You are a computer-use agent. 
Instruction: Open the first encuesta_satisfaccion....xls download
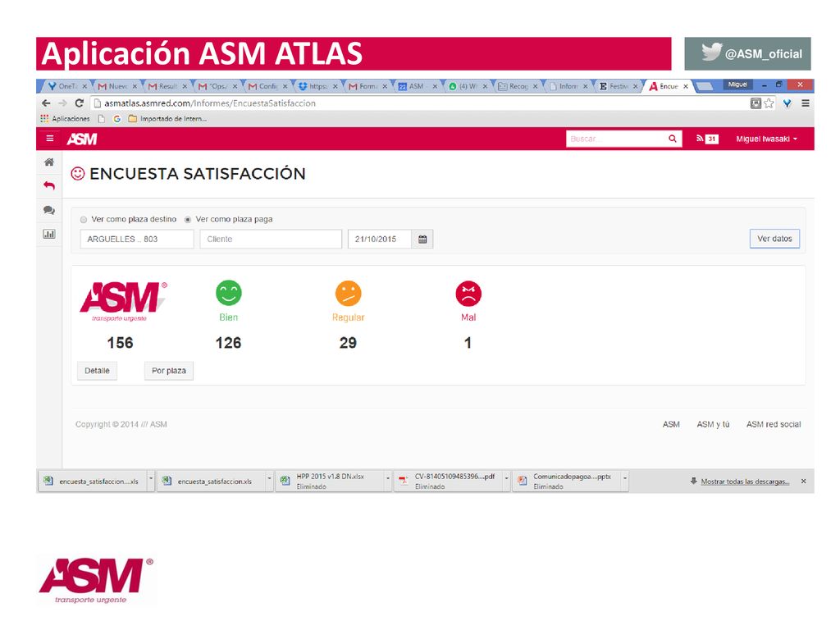(93, 481)
